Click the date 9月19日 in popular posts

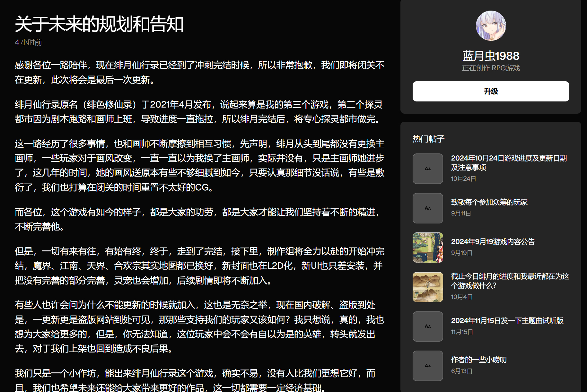coord(462,253)
